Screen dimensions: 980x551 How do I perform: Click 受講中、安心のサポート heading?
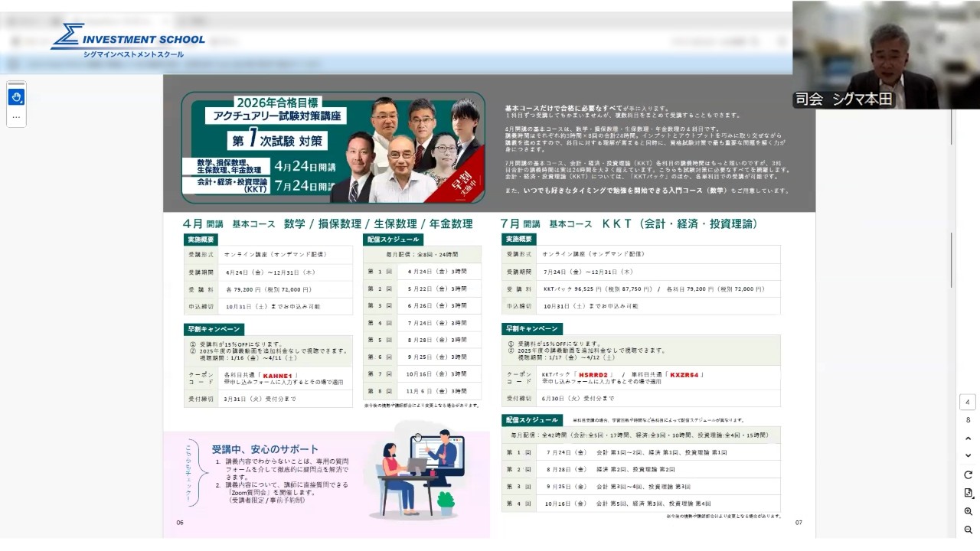pos(266,449)
